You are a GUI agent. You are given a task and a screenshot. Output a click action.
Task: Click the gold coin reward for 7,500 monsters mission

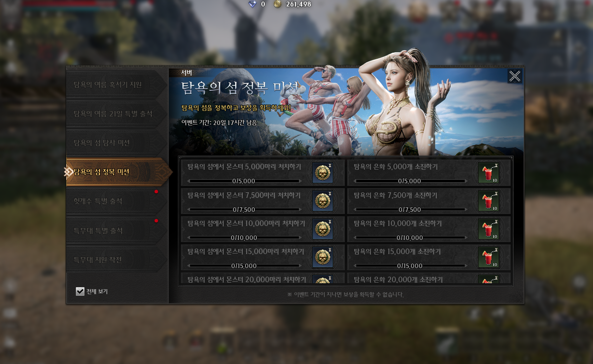click(x=323, y=201)
